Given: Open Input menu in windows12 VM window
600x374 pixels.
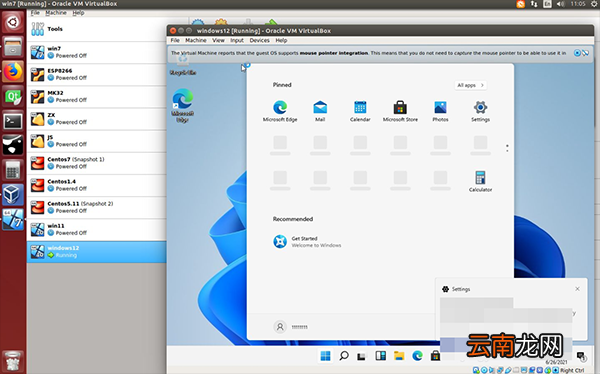Looking at the screenshot, I should 237,40.
